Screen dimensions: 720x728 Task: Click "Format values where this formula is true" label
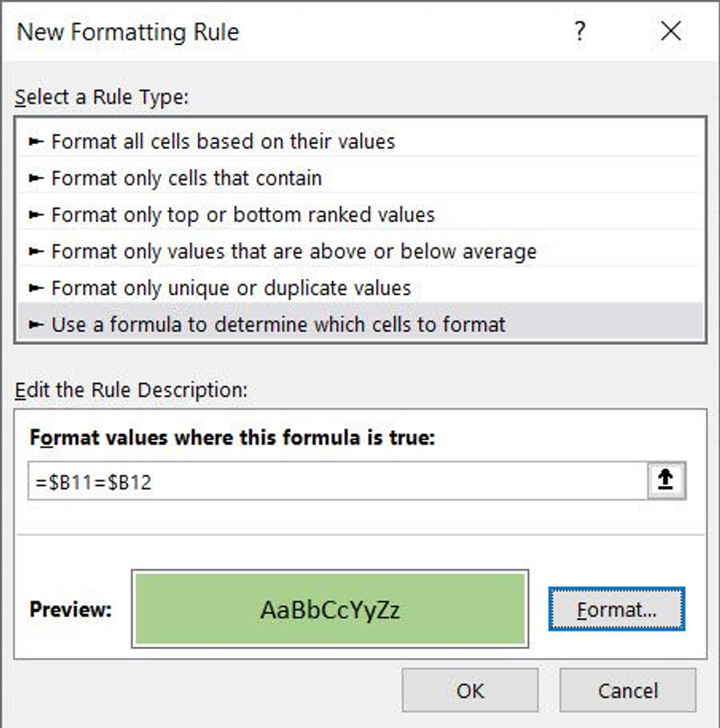pyautogui.click(x=232, y=438)
